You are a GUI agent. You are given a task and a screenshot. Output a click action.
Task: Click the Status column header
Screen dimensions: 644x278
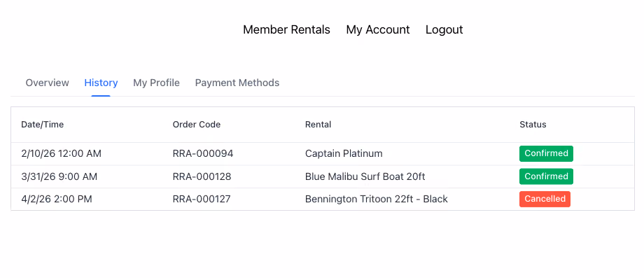point(533,125)
